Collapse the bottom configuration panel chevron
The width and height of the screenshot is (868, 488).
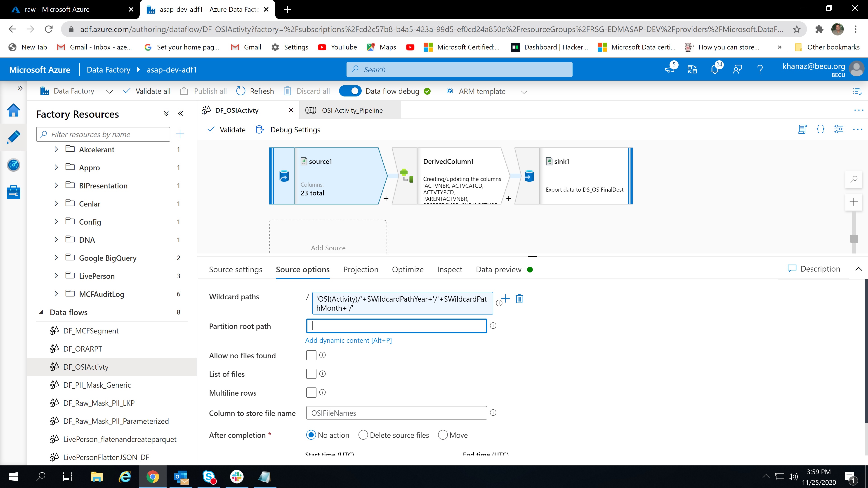(x=859, y=269)
